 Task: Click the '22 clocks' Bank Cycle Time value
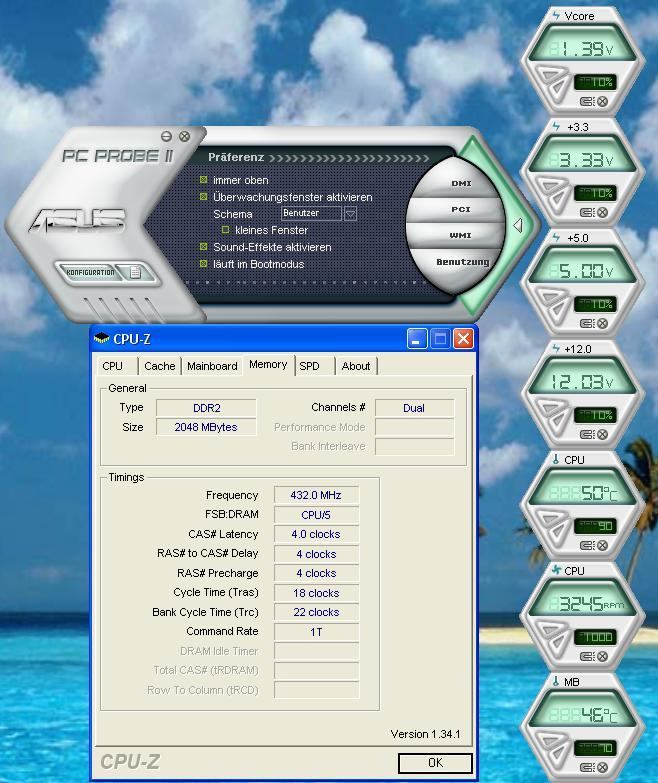coord(316,612)
